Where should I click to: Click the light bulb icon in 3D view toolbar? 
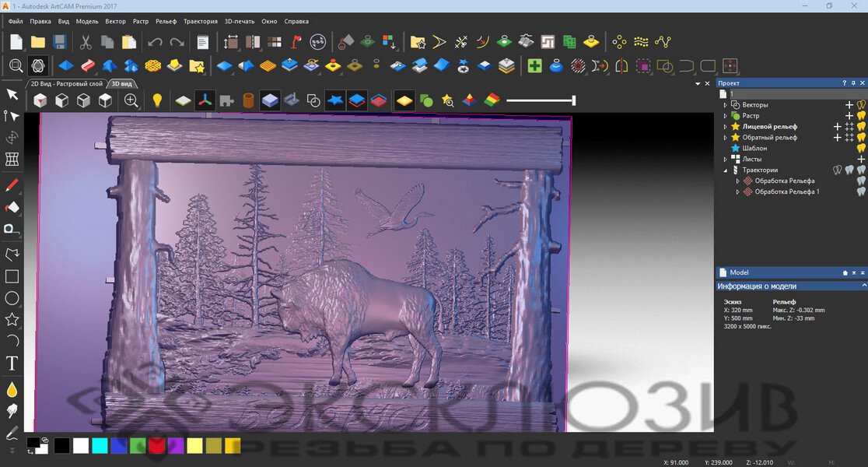coord(157,100)
